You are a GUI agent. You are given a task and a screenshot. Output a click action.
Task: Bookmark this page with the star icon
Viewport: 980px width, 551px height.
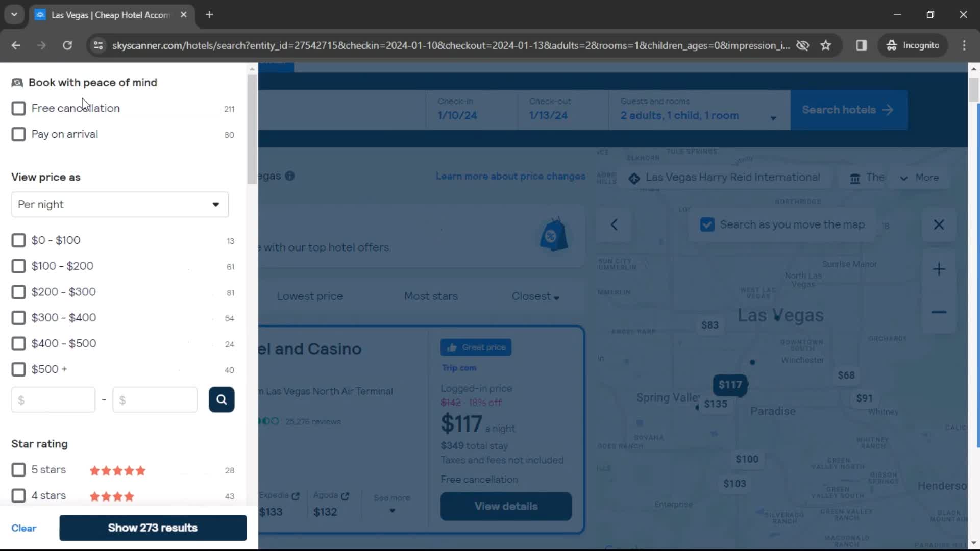tap(826, 45)
